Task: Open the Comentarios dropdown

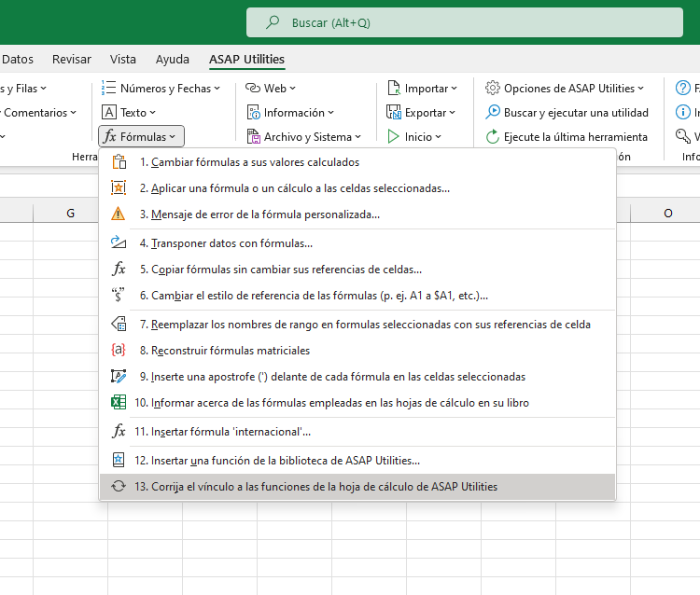Action: (x=73, y=113)
